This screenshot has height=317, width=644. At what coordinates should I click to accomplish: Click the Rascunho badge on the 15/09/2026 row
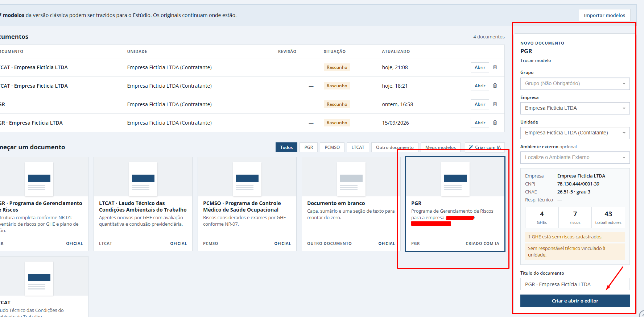click(337, 123)
